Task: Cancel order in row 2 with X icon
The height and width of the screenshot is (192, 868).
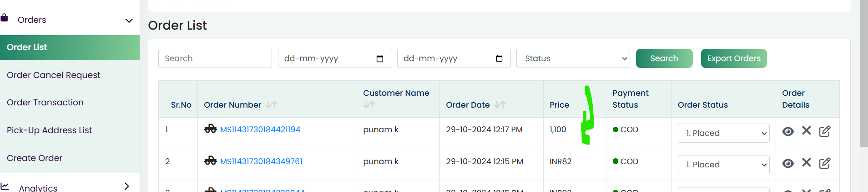Action: (807, 163)
